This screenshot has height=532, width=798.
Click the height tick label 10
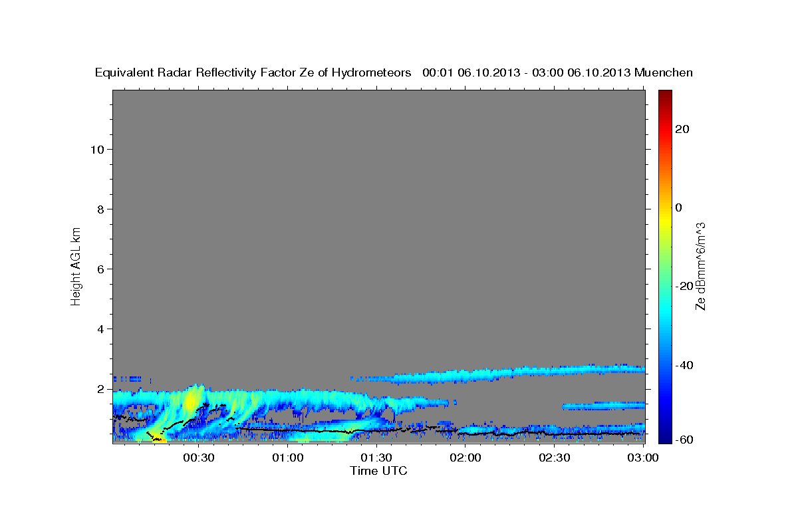(96, 149)
